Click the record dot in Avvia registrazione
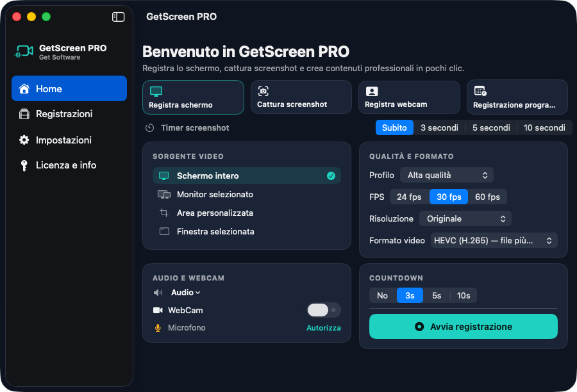The image size is (577, 392). [x=419, y=327]
